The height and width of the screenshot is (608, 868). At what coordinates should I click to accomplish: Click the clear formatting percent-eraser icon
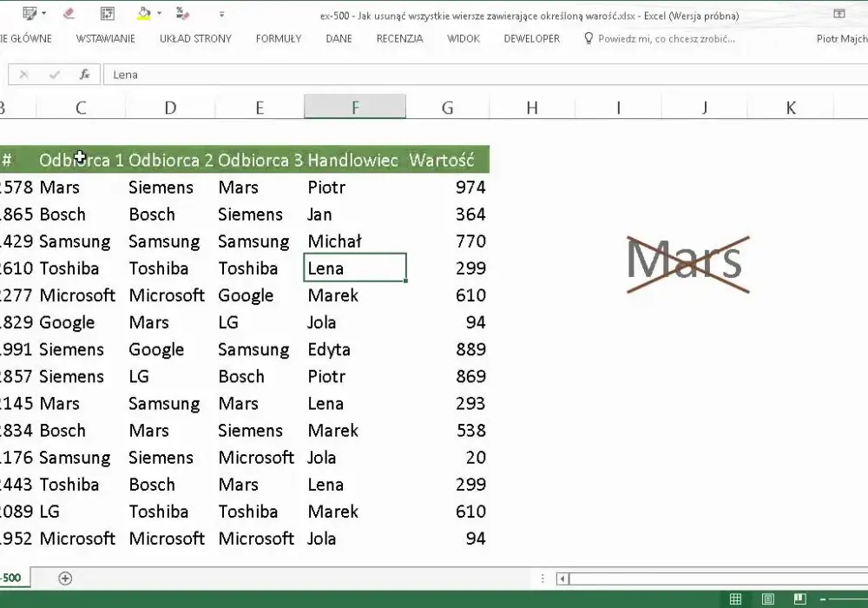point(182,13)
